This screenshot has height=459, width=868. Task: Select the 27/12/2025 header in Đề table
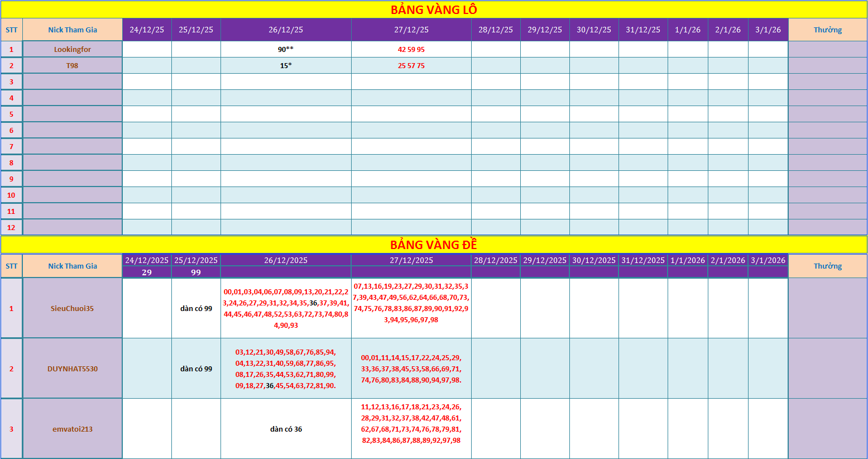click(411, 260)
